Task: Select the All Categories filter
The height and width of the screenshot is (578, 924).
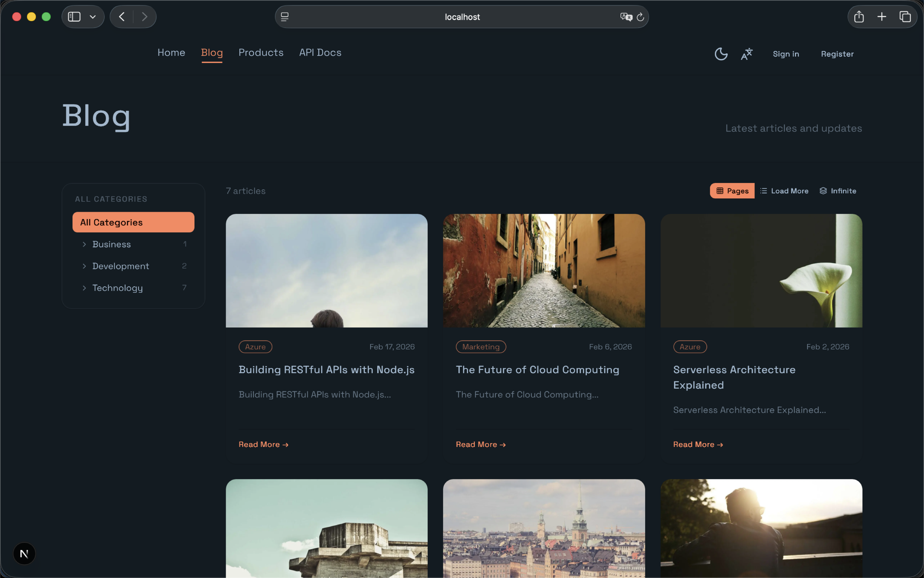Action: pyautogui.click(x=133, y=222)
